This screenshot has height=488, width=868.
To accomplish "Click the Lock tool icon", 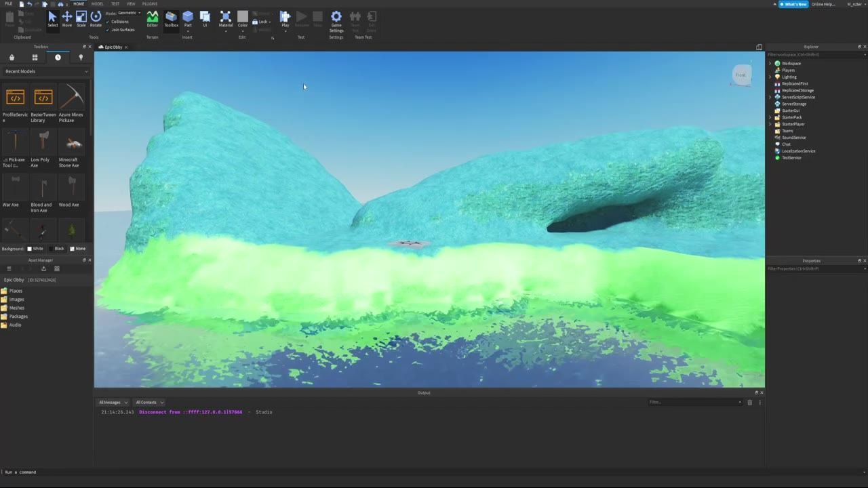I will [255, 22].
